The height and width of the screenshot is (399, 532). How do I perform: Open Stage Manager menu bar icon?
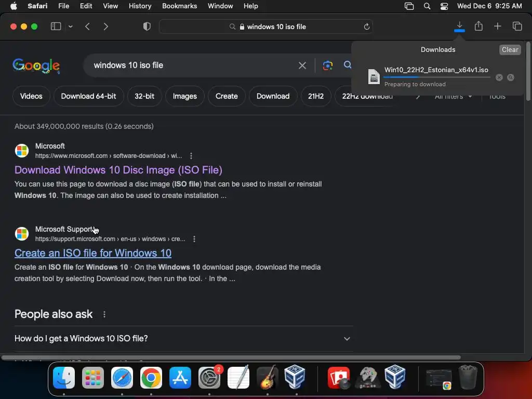coord(409,6)
